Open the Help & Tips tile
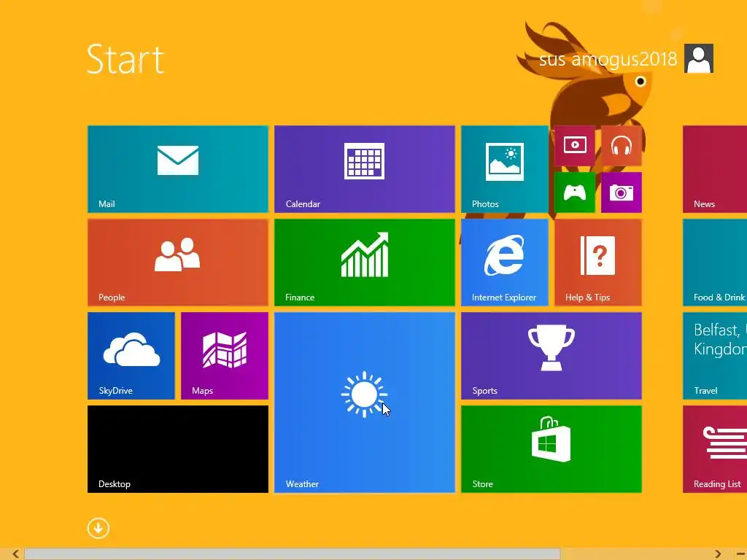The height and width of the screenshot is (560, 747). [x=598, y=262]
